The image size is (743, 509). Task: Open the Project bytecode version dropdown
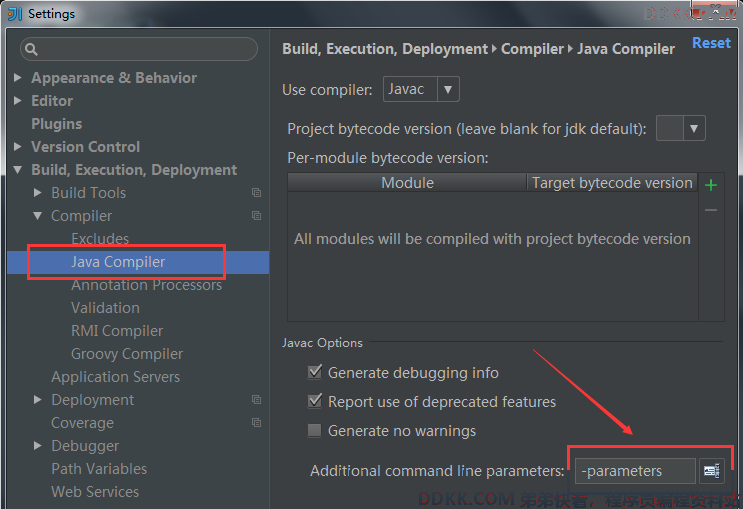(680, 128)
